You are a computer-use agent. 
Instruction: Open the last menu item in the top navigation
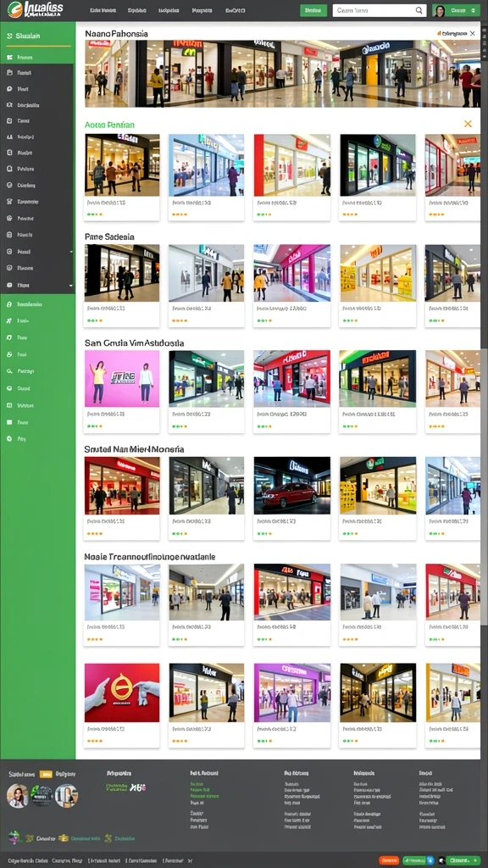(236, 10)
